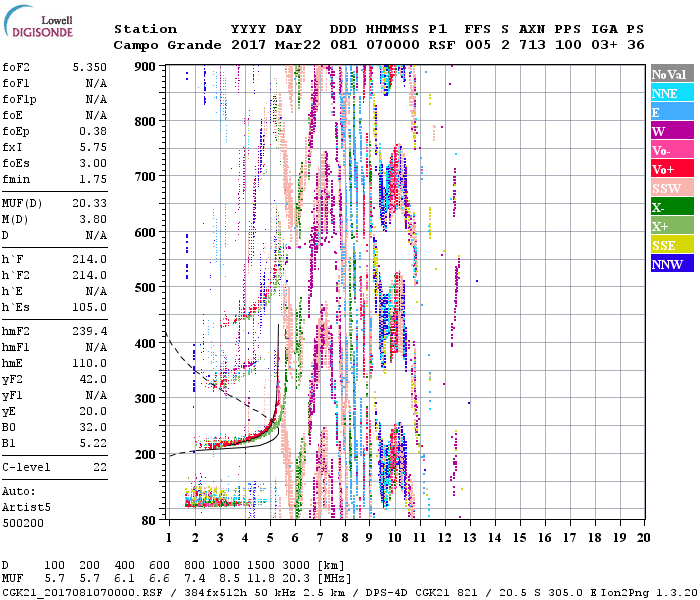This screenshot has height=600, width=700.
Task: Select the blue NNW legend entry
Action: 670,264
